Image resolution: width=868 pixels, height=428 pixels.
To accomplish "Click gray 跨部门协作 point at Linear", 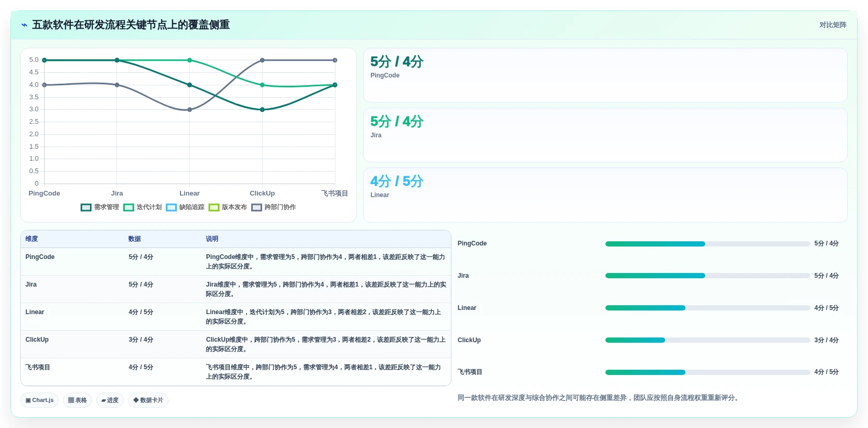I will [190, 110].
